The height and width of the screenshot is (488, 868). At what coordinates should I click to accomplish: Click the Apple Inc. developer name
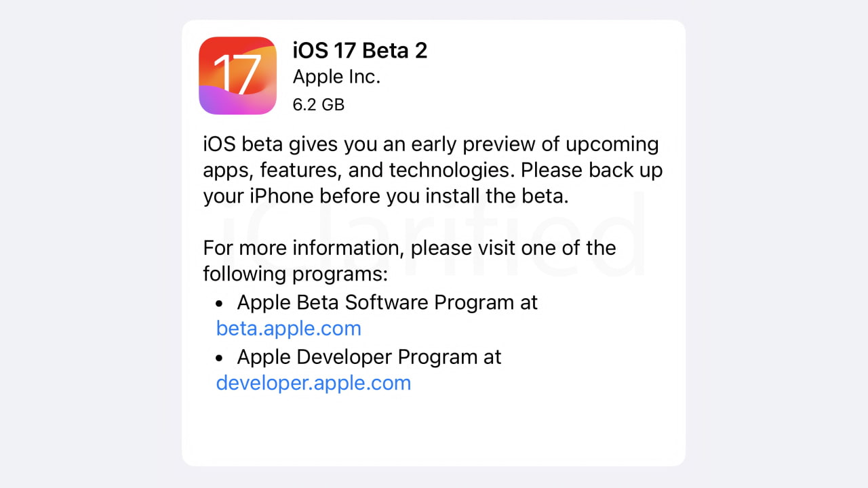tap(336, 77)
